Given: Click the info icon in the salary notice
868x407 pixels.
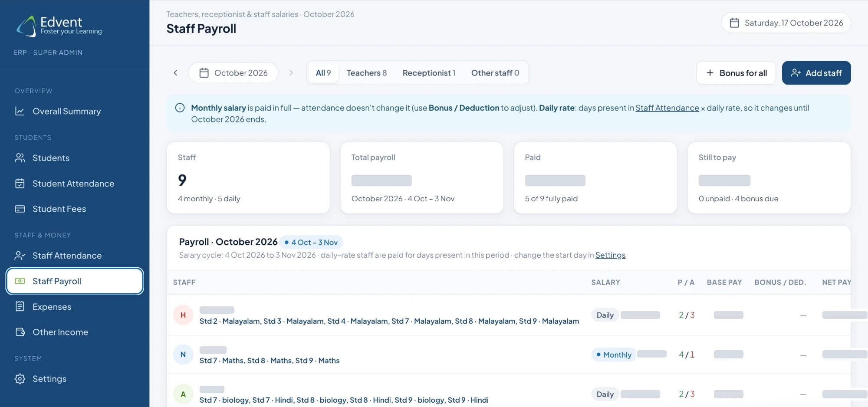Looking at the screenshot, I should pyautogui.click(x=180, y=108).
